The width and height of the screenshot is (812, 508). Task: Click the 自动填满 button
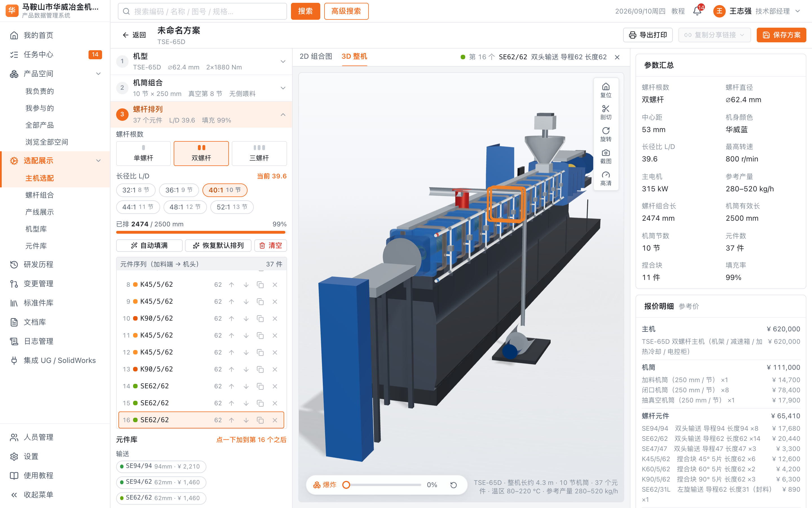point(149,246)
